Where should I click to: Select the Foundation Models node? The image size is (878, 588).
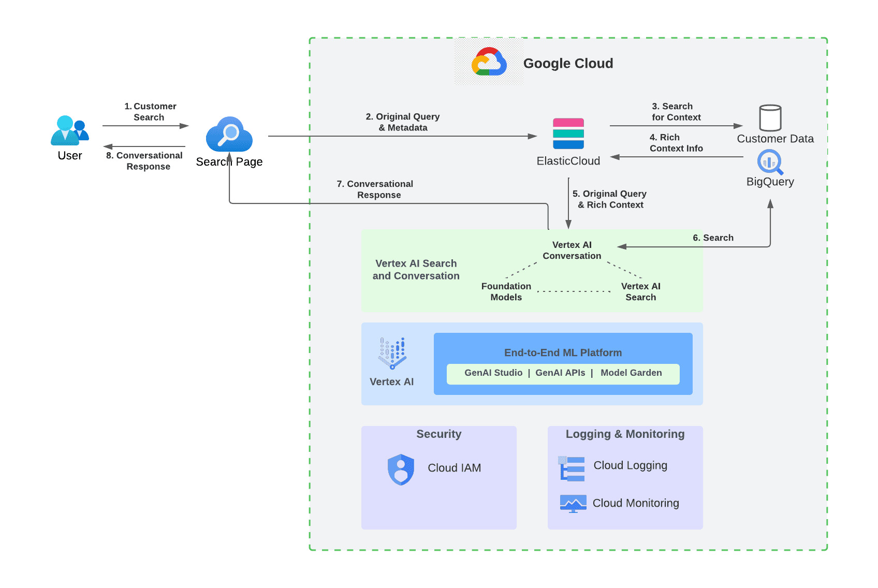click(x=506, y=291)
